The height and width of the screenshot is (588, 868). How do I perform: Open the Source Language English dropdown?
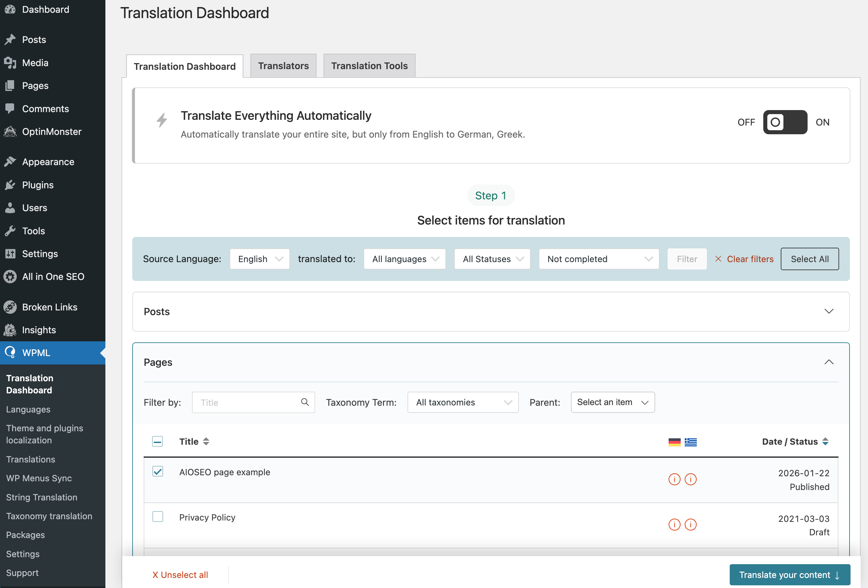(x=259, y=259)
